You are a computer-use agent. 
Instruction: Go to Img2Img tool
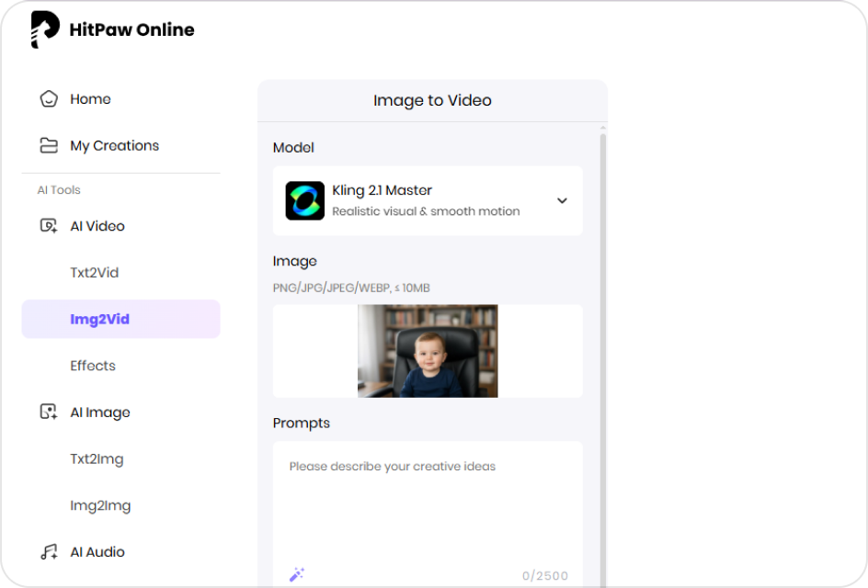click(100, 505)
